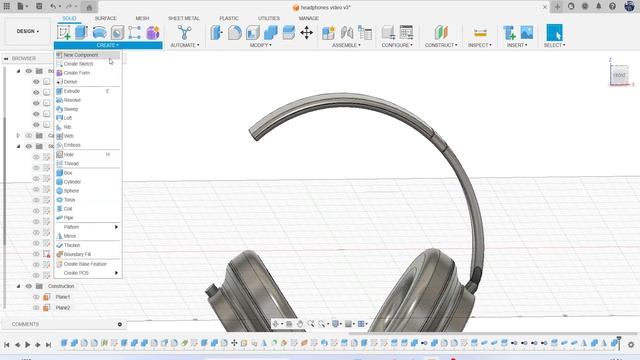640x360 pixels.
Task: Click the timeline Play button
Action: (x=27, y=344)
